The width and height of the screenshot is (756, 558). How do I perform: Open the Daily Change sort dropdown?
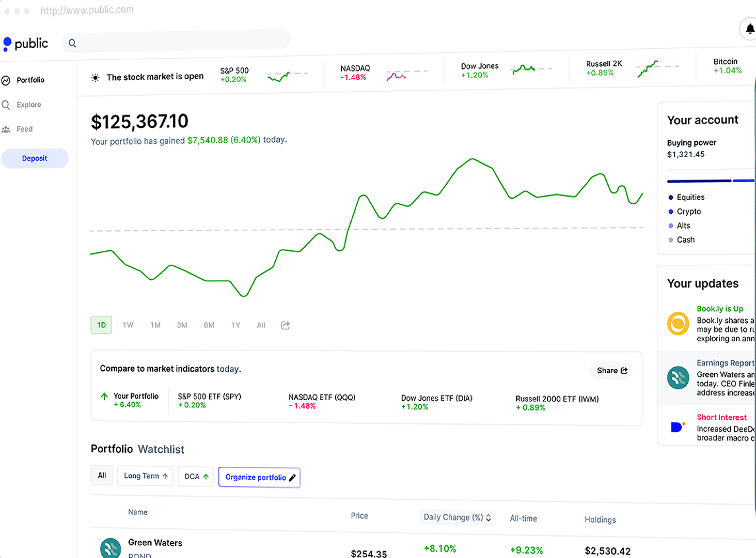[457, 517]
